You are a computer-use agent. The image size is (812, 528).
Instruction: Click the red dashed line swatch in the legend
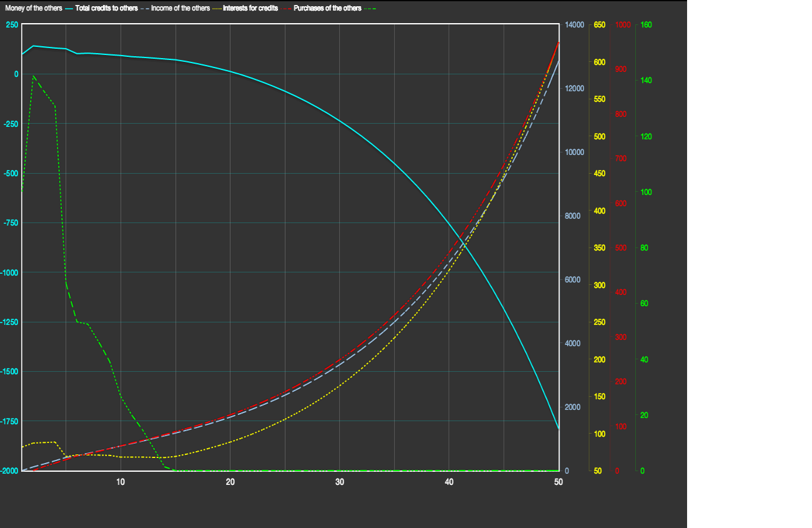pyautogui.click(x=286, y=9)
